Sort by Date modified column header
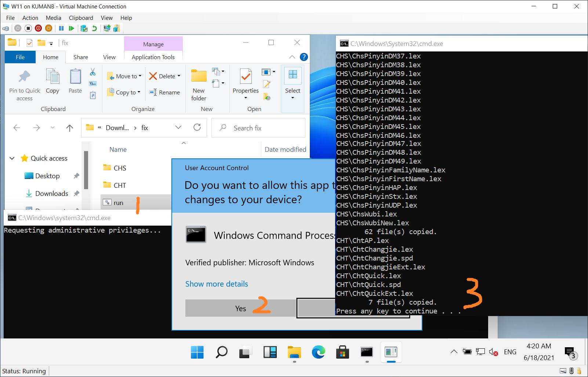The width and height of the screenshot is (588, 377). [x=285, y=150]
